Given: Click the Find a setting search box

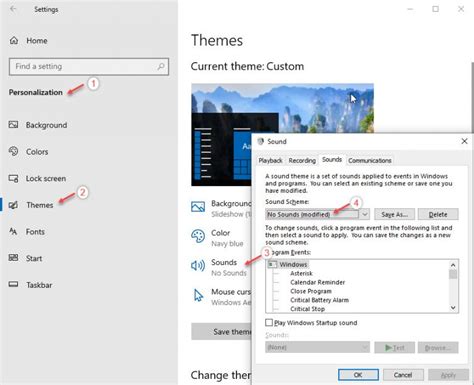Looking at the screenshot, I should [x=89, y=66].
